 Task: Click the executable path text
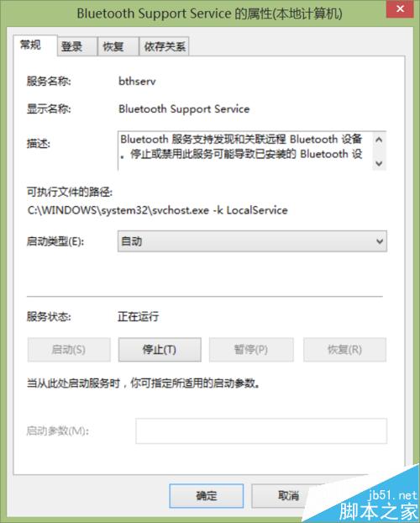(x=158, y=210)
